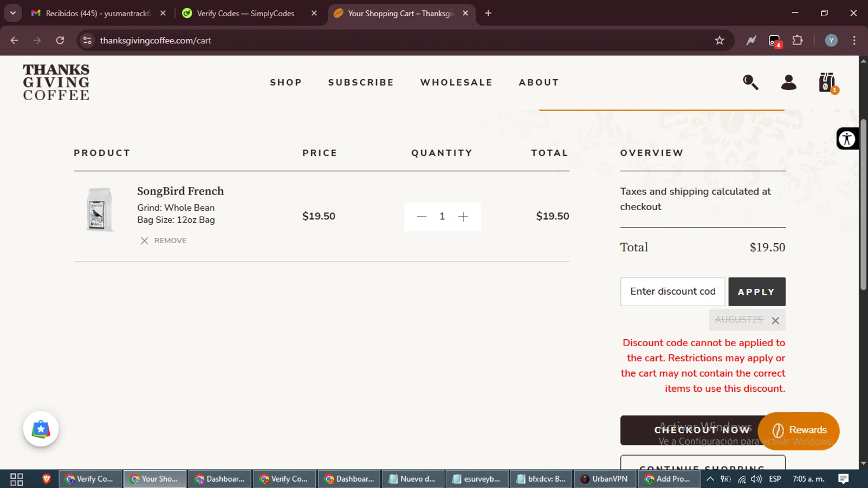Open the SongBird French product link

coord(181,191)
